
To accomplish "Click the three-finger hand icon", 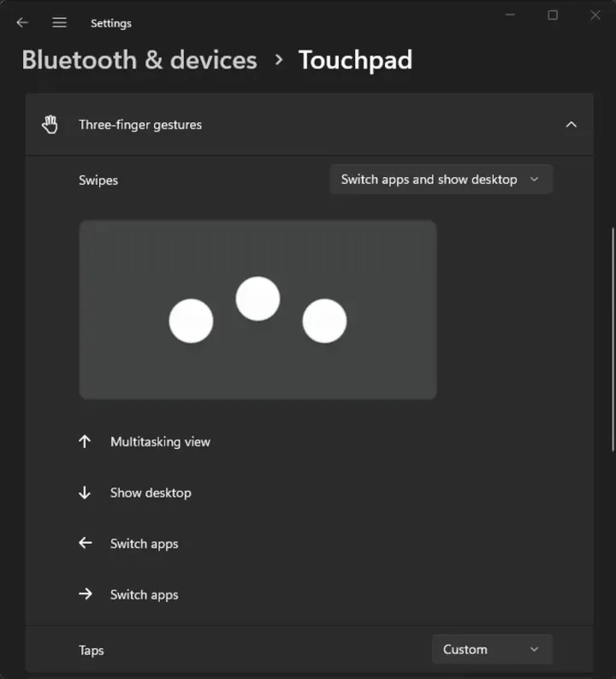I will pyautogui.click(x=50, y=125).
